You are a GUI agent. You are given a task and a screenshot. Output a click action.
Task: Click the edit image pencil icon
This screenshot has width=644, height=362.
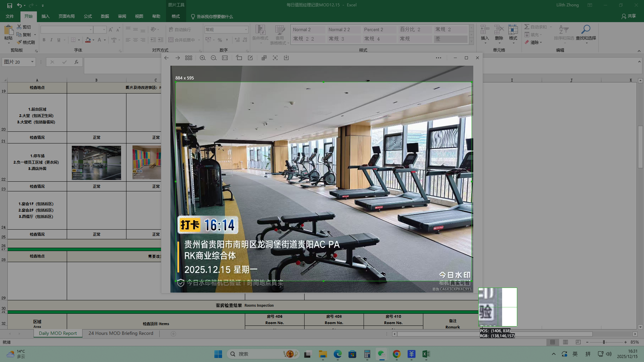pos(250,58)
